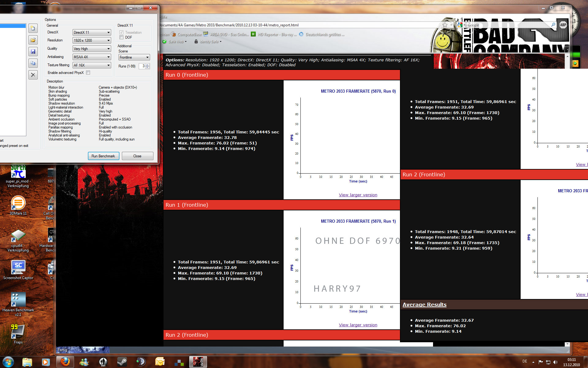Click the Google search magnifier icon
Image resolution: width=588 pixels, height=368 pixels.
[553, 25]
